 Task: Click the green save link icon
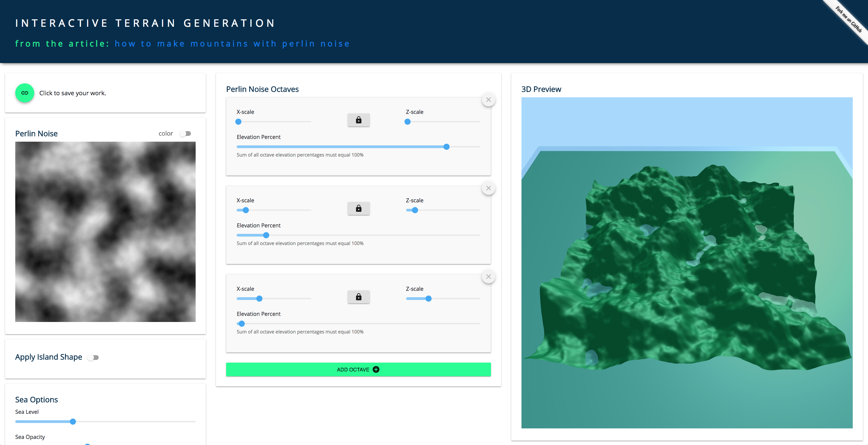[25, 93]
